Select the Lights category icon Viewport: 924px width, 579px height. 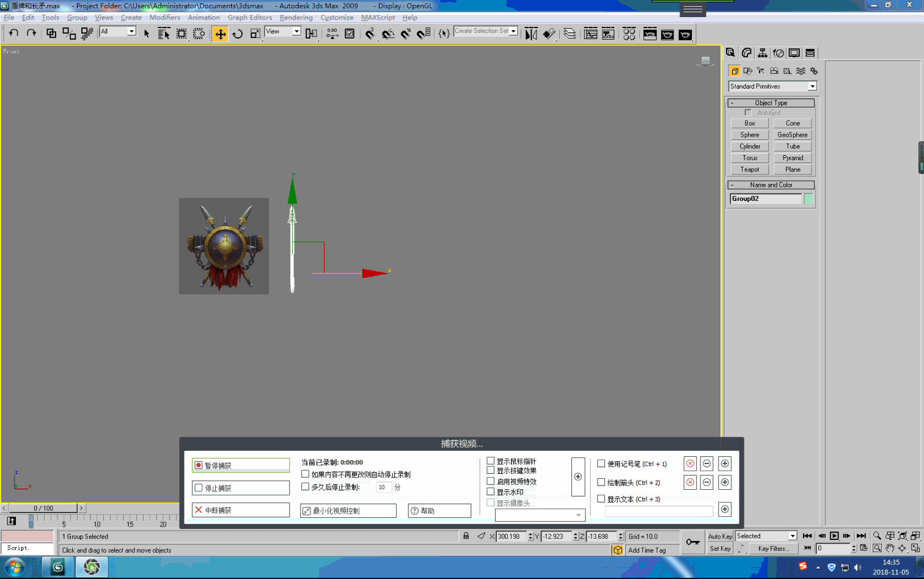760,71
